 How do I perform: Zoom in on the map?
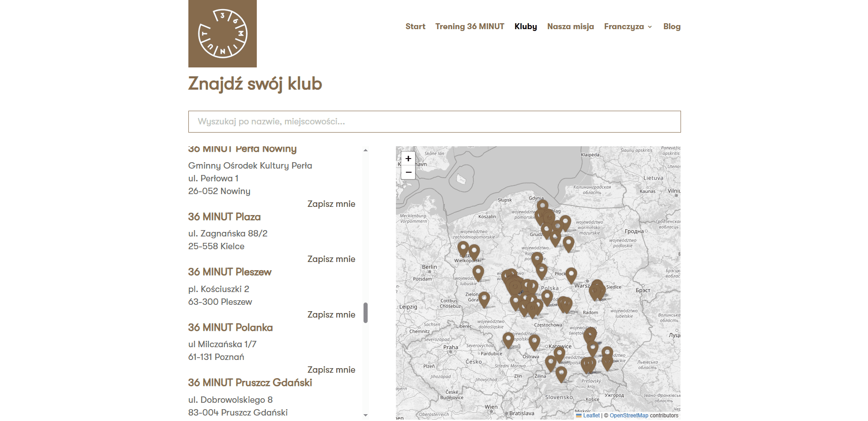tap(408, 159)
